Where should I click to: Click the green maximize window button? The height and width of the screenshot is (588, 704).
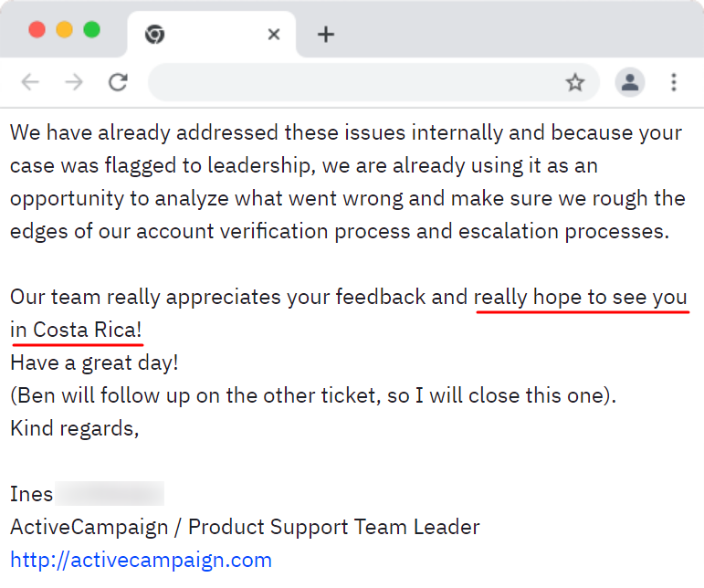tap(91, 29)
